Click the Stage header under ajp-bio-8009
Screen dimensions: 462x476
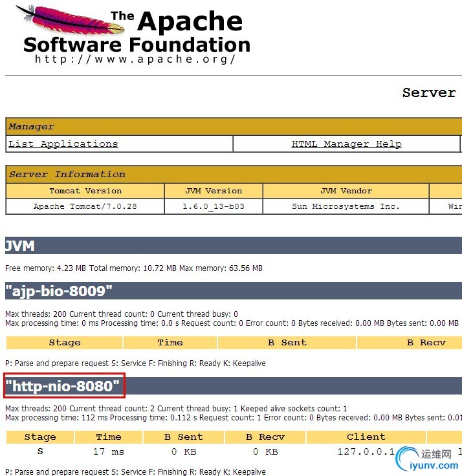click(65, 342)
